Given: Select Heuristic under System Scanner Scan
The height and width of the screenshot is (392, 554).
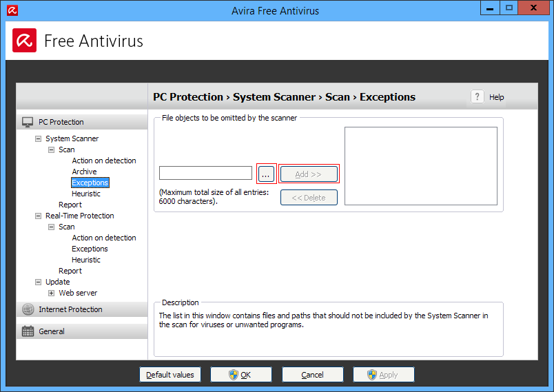Looking at the screenshot, I should click(86, 194).
